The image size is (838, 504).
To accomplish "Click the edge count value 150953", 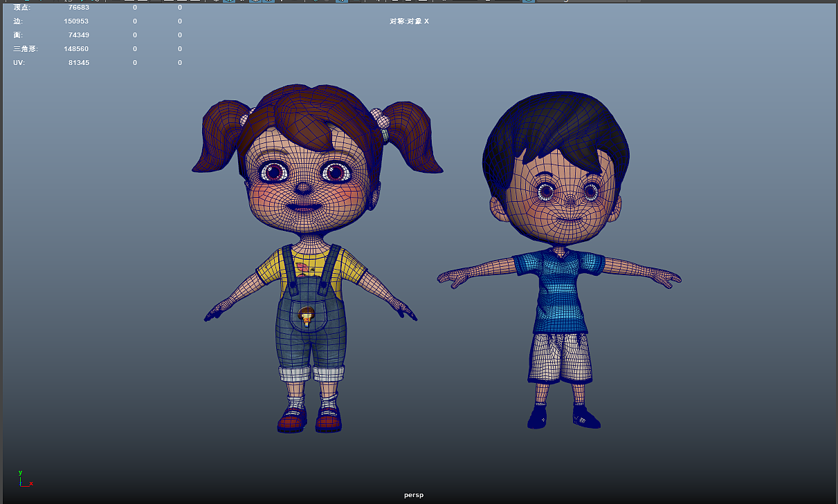I will click(76, 21).
